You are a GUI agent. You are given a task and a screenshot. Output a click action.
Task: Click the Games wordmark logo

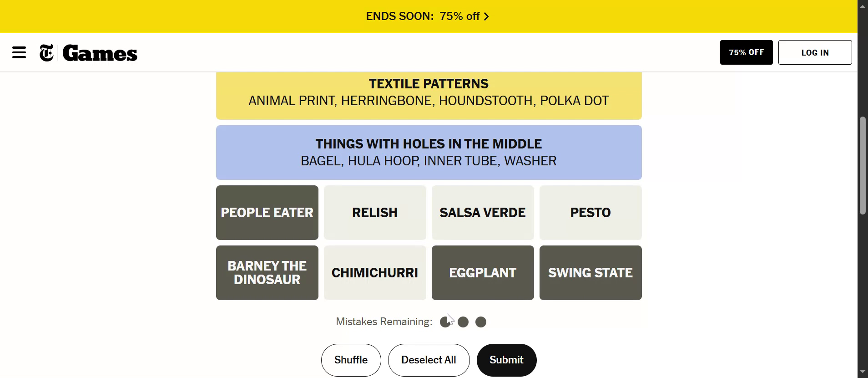(x=100, y=53)
